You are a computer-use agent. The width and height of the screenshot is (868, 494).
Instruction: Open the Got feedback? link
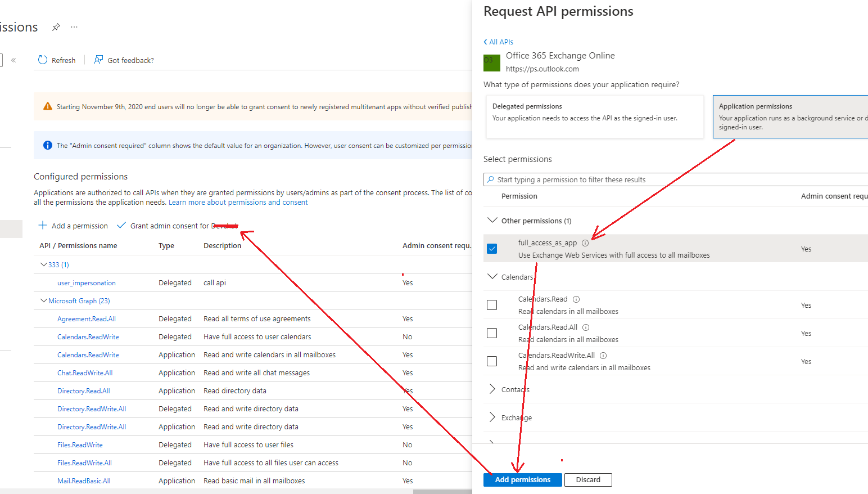pyautogui.click(x=130, y=60)
